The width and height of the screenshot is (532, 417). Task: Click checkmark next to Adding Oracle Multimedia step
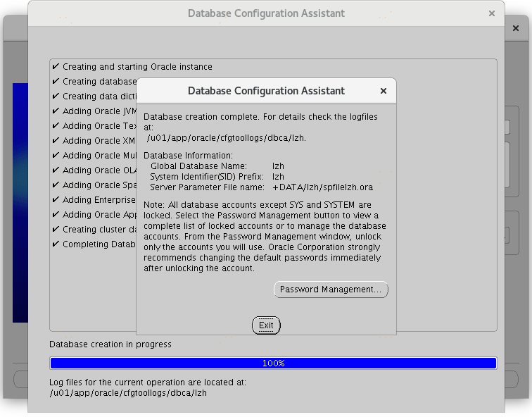point(56,156)
